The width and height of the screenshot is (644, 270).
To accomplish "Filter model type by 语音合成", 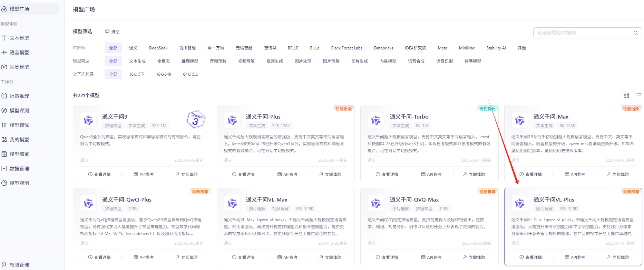I will click(416, 61).
